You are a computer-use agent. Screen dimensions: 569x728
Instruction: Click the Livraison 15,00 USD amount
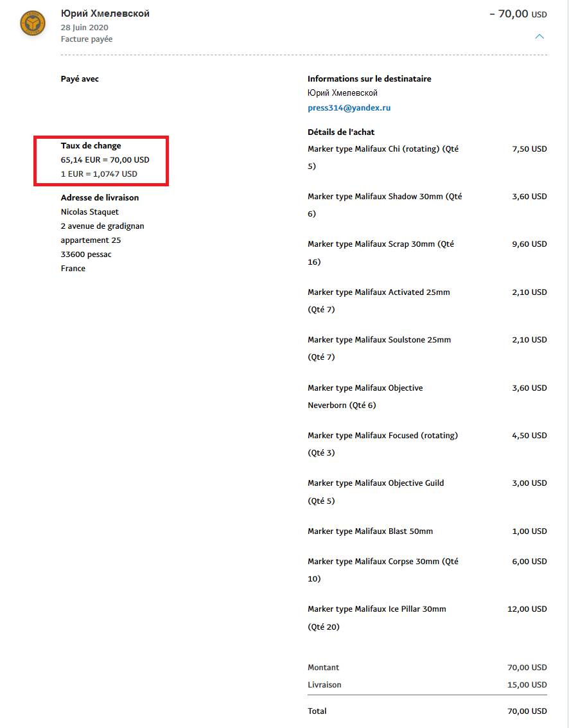[527, 685]
